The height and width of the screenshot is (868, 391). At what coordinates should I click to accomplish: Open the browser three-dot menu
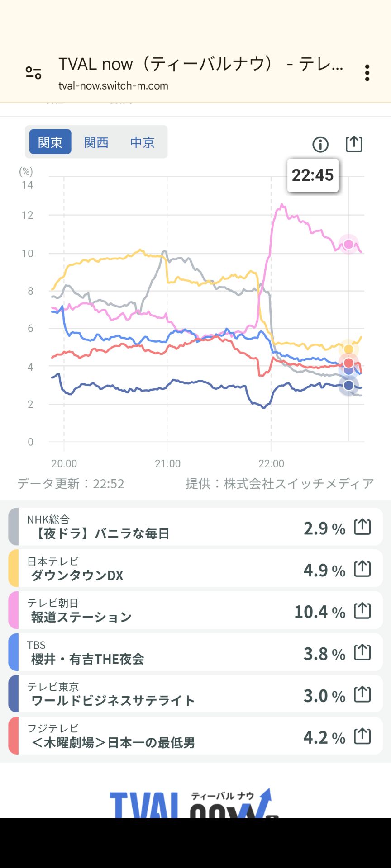[367, 74]
